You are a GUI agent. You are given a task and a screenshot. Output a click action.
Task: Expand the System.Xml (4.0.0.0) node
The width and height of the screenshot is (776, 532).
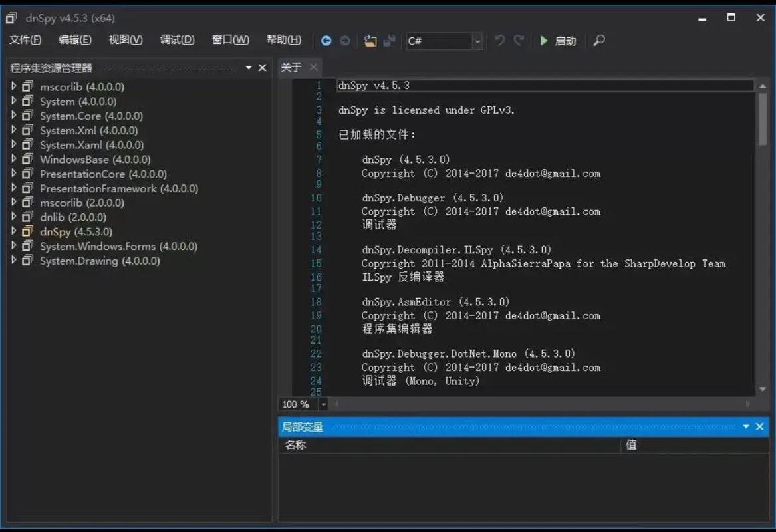(13, 130)
